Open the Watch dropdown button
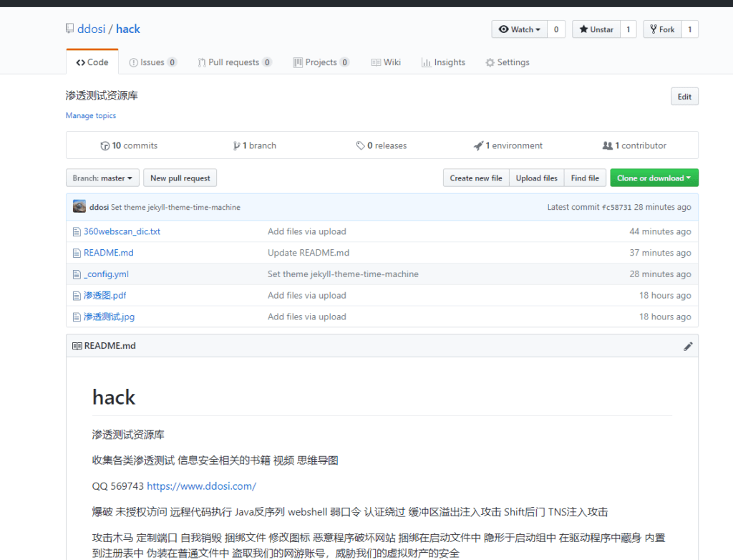The height and width of the screenshot is (560, 733). point(520,29)
